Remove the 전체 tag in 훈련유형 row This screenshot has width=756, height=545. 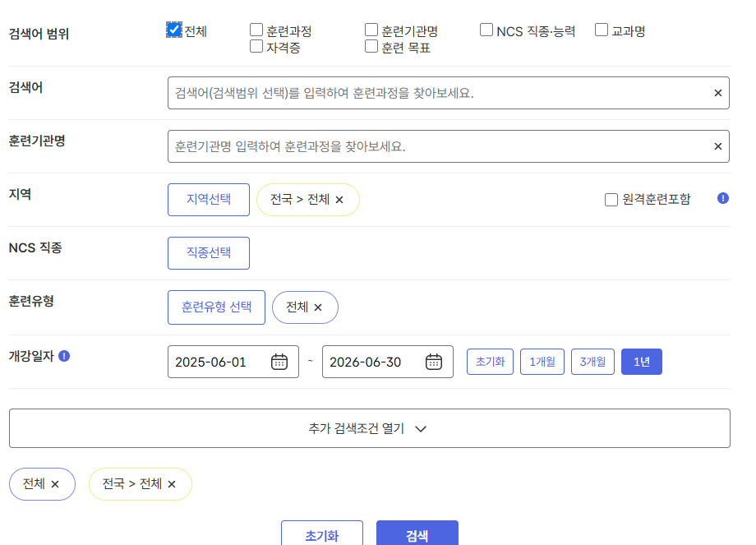pos(318,307)
